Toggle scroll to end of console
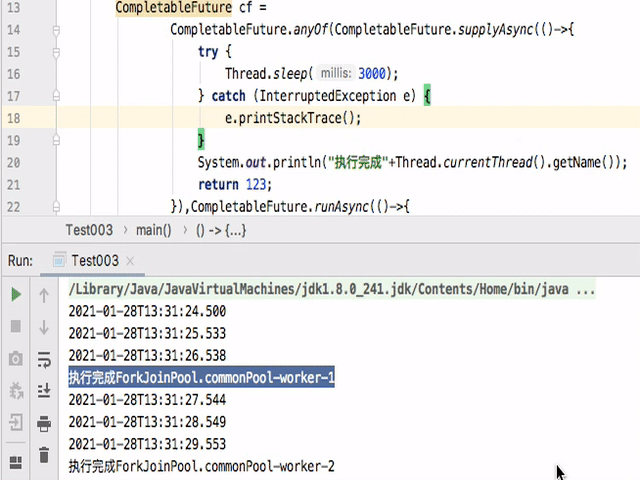This screenshot has height=480, width=640. pos(44,391)
